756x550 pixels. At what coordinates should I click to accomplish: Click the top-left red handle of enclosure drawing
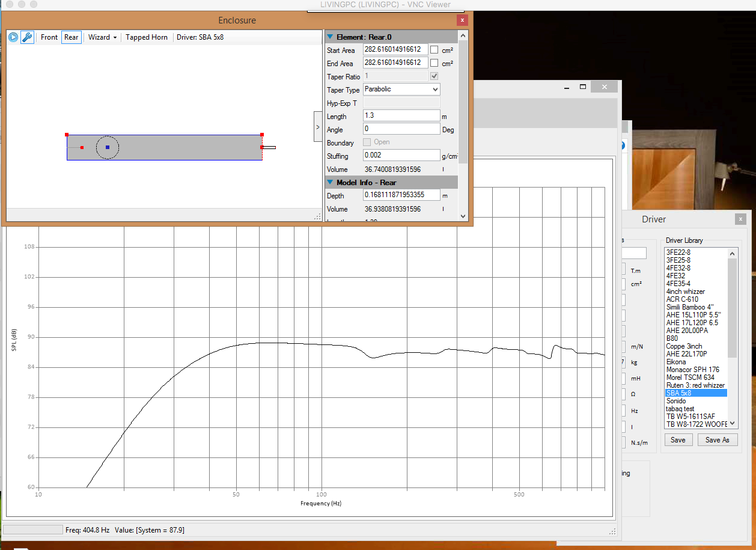[x=67, y=135]
